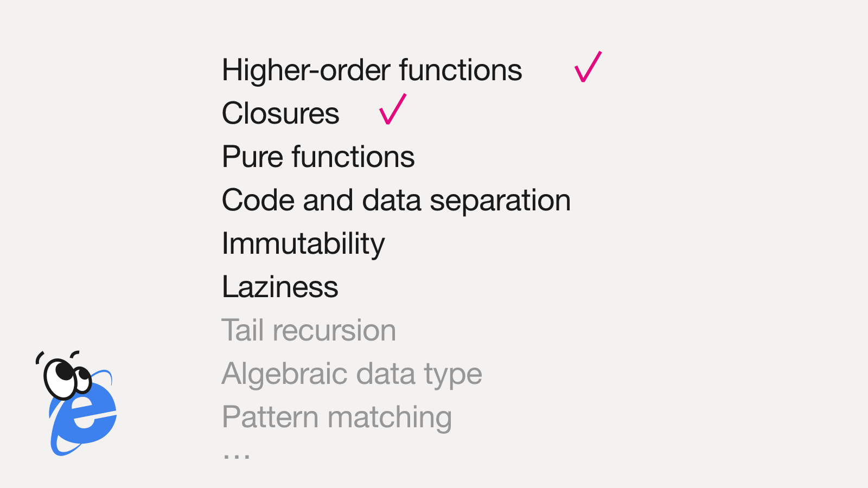Click the word functions in Higher-order functions
The image size is (868, 488).
coord(461,70)
